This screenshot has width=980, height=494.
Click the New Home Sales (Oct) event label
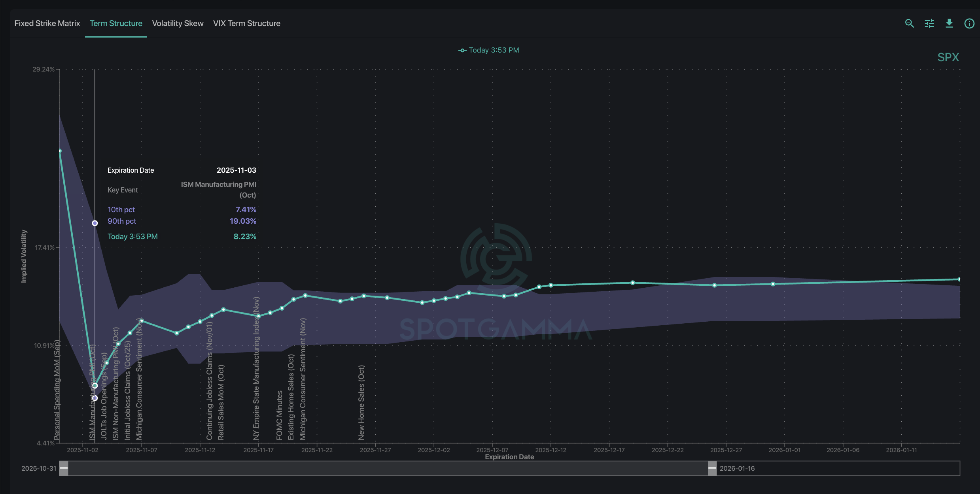[361, 402]
